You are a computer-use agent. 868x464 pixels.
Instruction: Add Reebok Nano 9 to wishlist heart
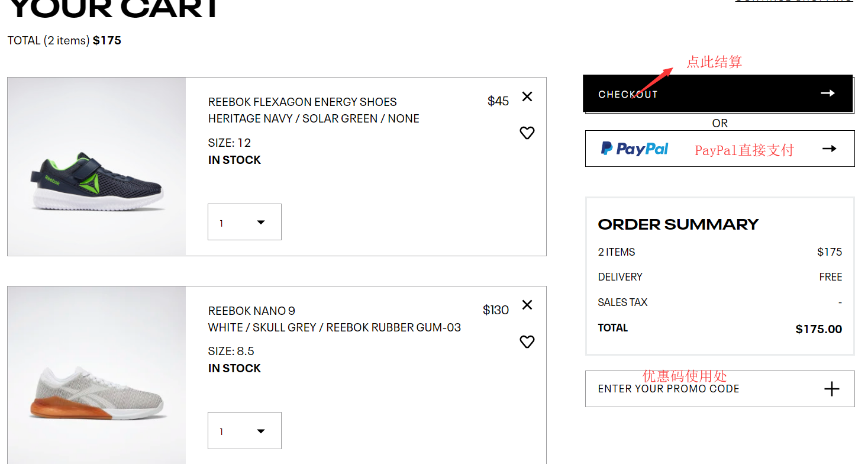(527, 341)
